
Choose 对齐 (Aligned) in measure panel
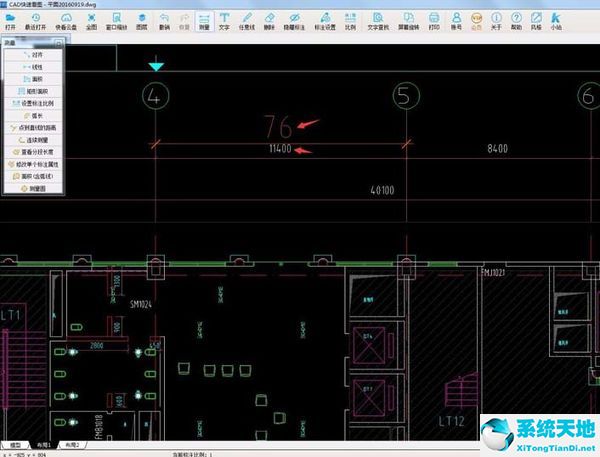click(x=37, y=54)
